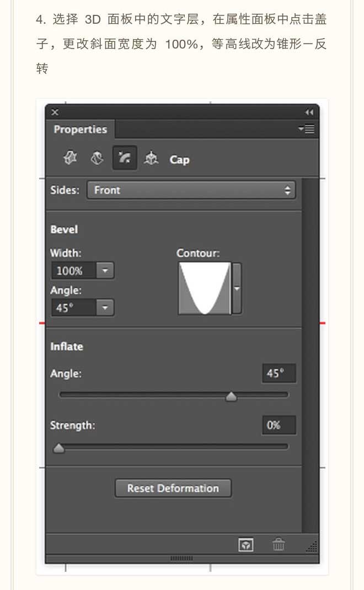The height and width of the screenshot is (590, 364).
Task: Click the Inflate Angle value field
Action: click(x=279, y=373)
